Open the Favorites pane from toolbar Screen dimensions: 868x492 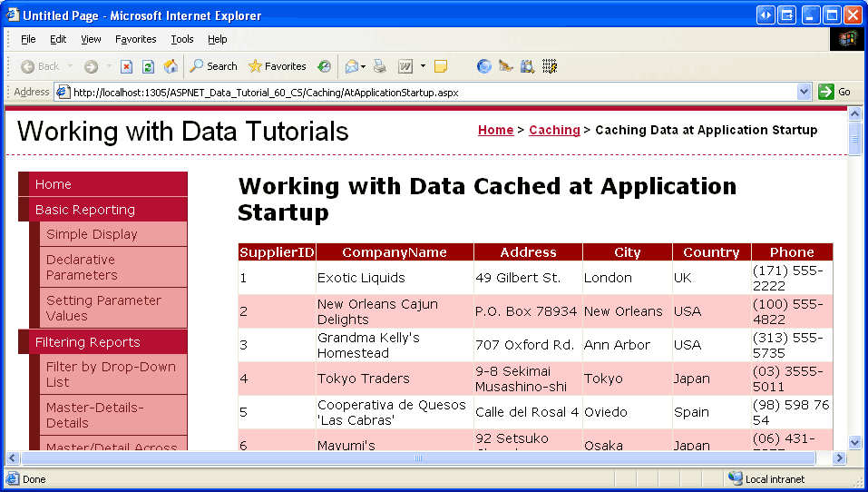point(277,66)
